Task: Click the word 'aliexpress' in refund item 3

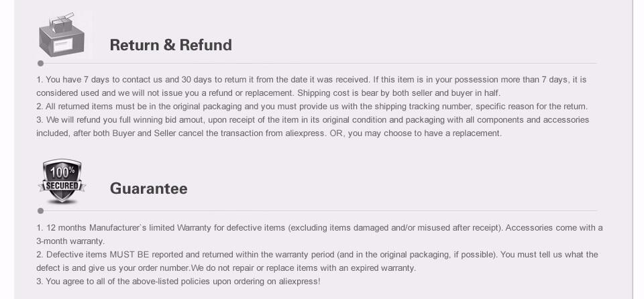Action: pyautogui.click(x=306, y=133)
